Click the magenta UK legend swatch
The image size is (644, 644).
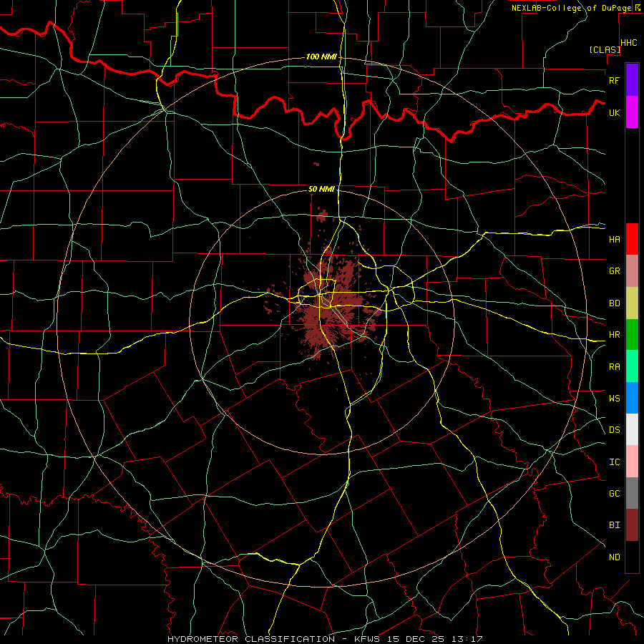coord(632,112)
